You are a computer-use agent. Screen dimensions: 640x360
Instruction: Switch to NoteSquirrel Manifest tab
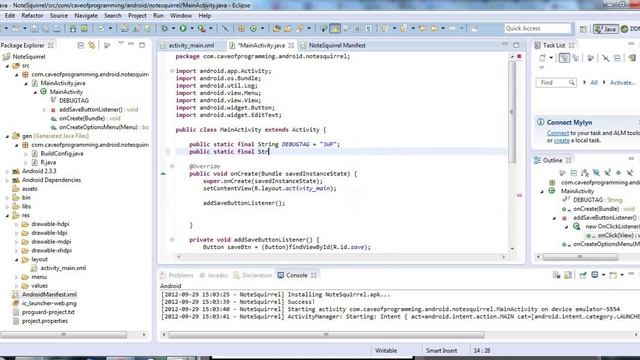[337, 45]
